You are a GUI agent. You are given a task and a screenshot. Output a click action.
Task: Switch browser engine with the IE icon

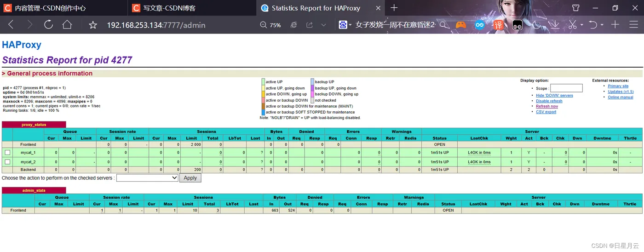pyautogui.click(x=293, y=25)
